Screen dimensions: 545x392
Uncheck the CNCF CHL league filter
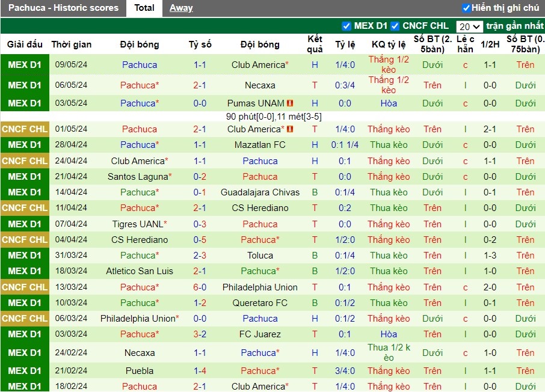tap(395, 26)
